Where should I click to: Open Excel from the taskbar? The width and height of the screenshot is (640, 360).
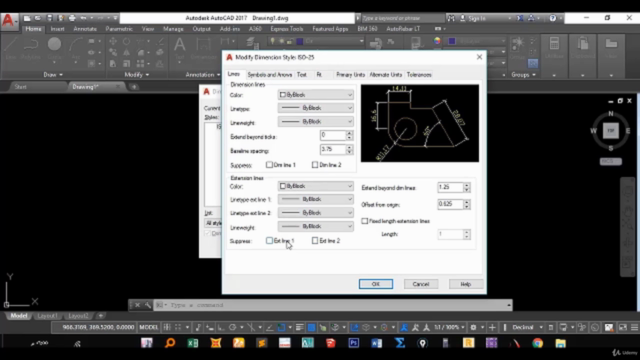coord(193,343)
